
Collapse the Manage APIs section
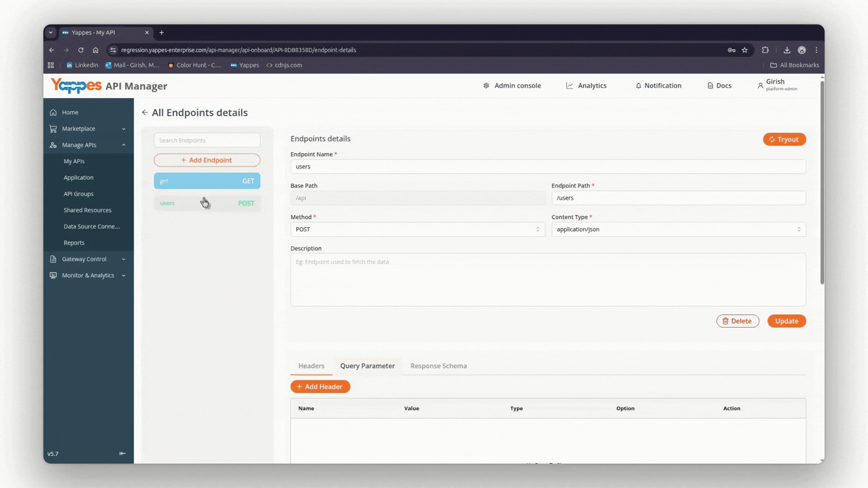pos(89,145)
